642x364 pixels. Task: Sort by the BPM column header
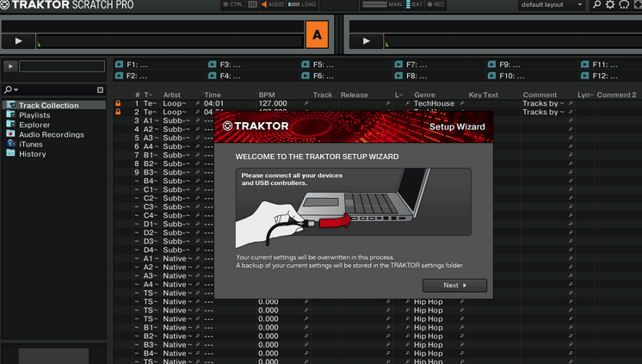[x=267, y=95]
